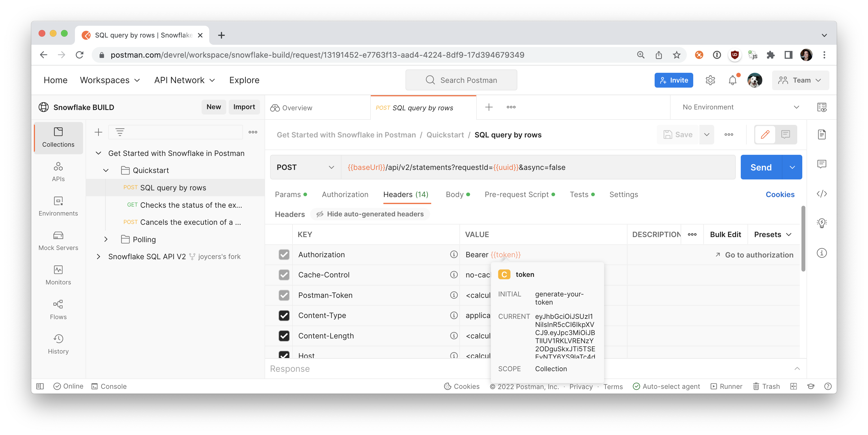Screen dimensions: 868x435
Task: Click the Send button
Action: coord(761,167)
